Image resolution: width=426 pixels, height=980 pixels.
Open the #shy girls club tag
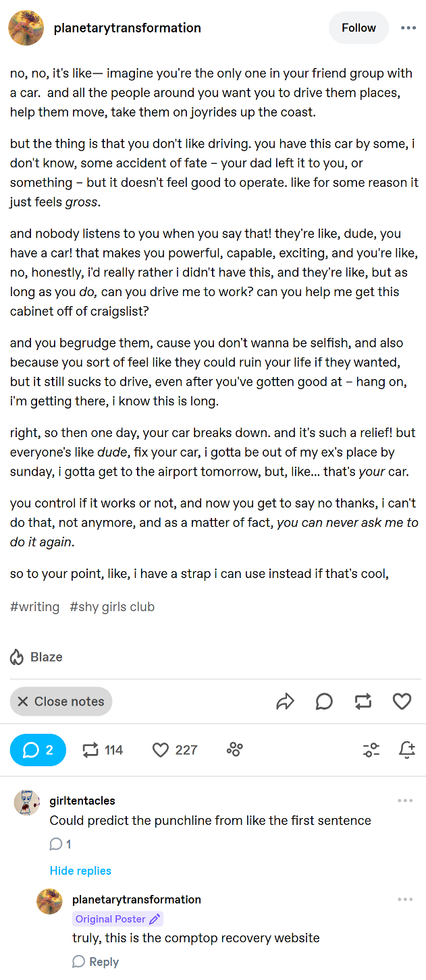[112, 606]
